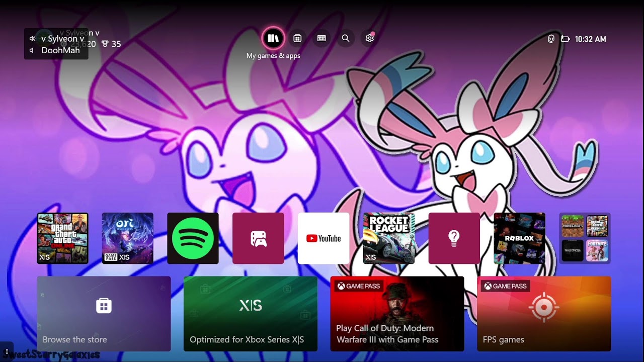Open the YouTube app tile

pyautogui.click(x=324, y=238)
